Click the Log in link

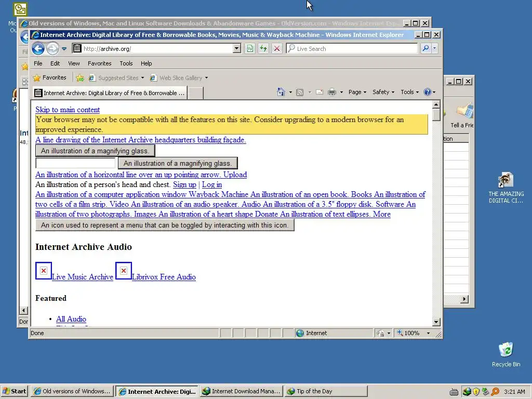[x=212, y=184]
